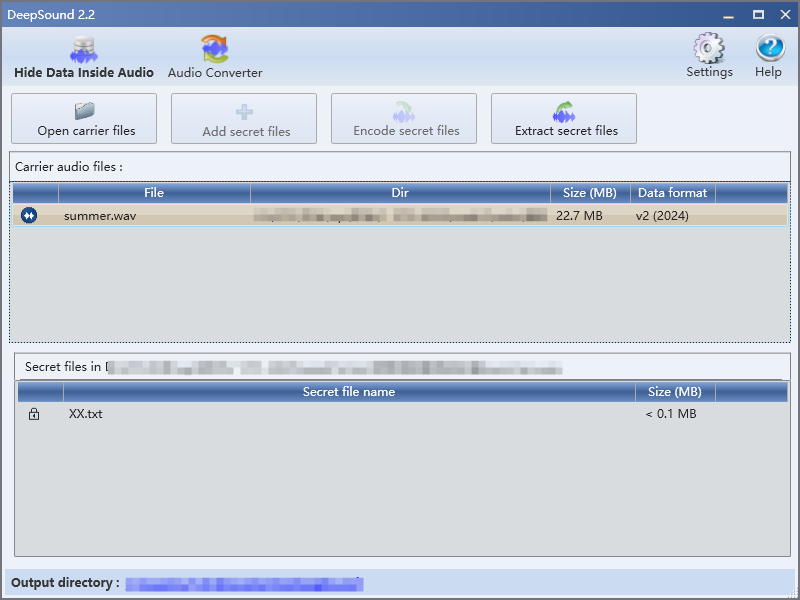
Task: Click the < 0.1 MB size value
Action: (x=671, y=414)
